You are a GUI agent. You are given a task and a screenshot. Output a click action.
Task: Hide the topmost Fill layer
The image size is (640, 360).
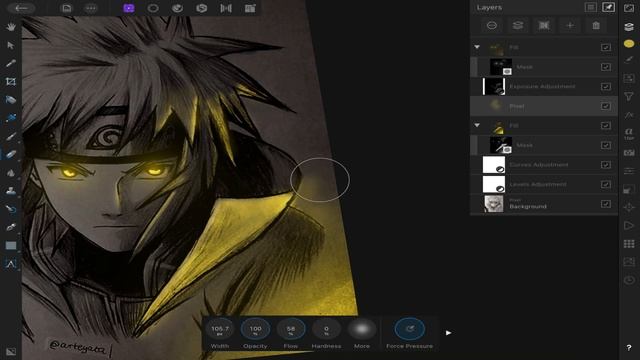pos(606,47)
